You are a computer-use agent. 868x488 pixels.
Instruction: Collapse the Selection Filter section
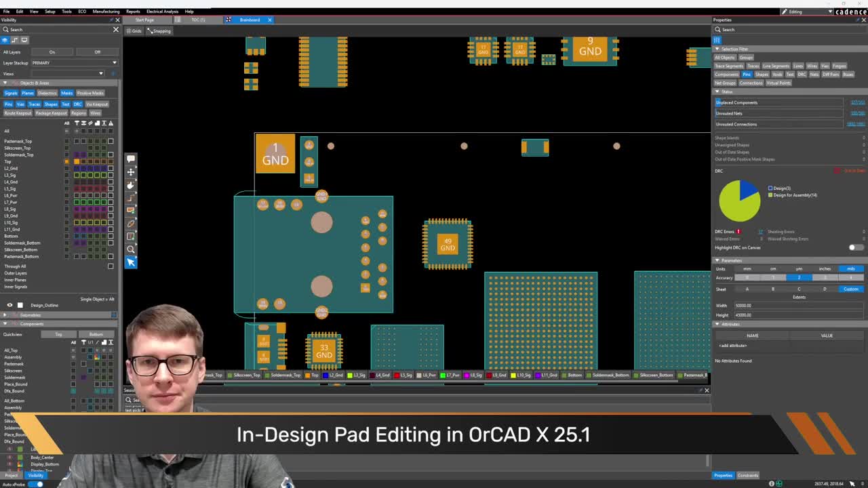click(x=717, y=49)
